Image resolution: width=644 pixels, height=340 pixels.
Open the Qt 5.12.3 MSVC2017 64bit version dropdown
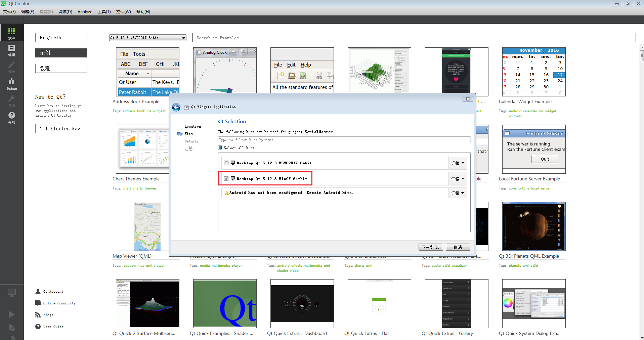[148, 38]
